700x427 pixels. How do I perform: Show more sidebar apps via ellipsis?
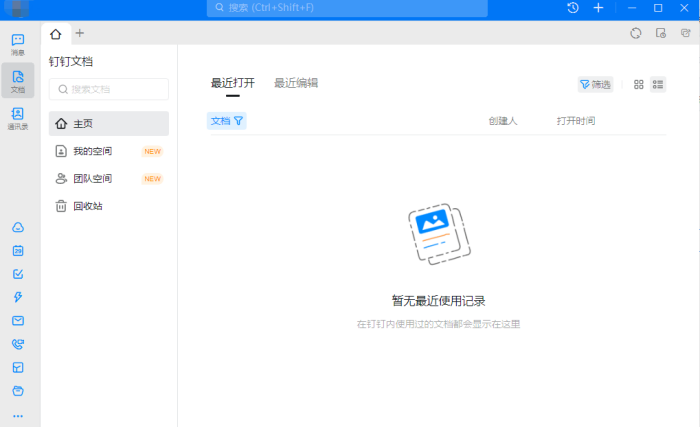coord(18,416)
